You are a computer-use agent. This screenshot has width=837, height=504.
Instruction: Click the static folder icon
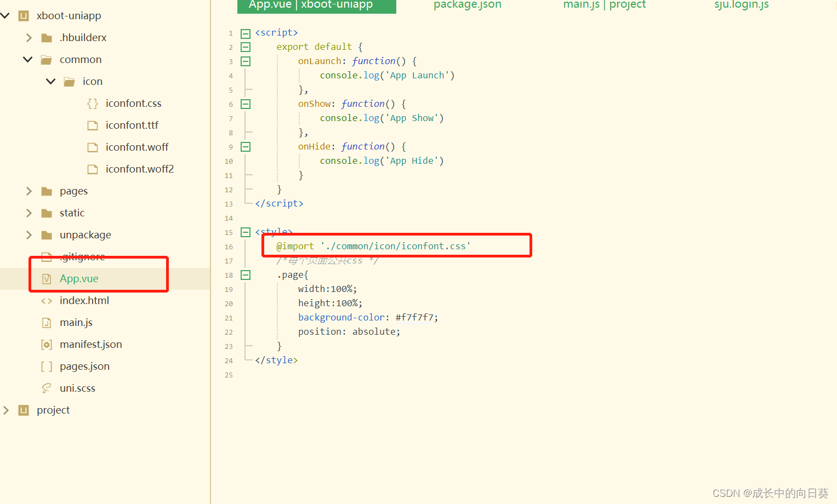click(47, 213)
